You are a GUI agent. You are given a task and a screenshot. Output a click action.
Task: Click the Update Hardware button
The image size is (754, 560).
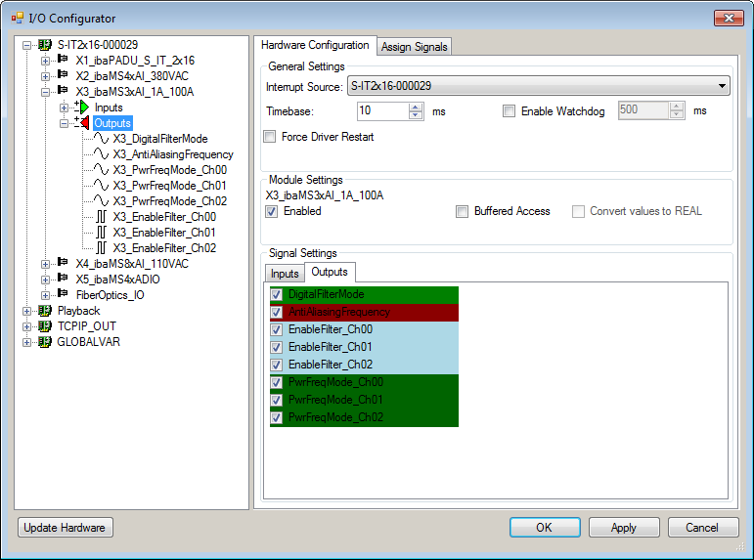[65, 528]
